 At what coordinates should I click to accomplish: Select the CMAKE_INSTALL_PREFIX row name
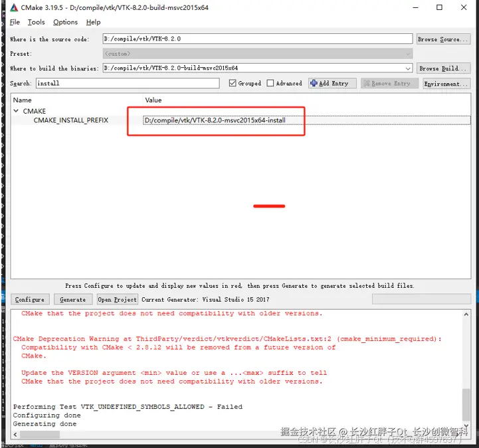(x=71, y=120)
